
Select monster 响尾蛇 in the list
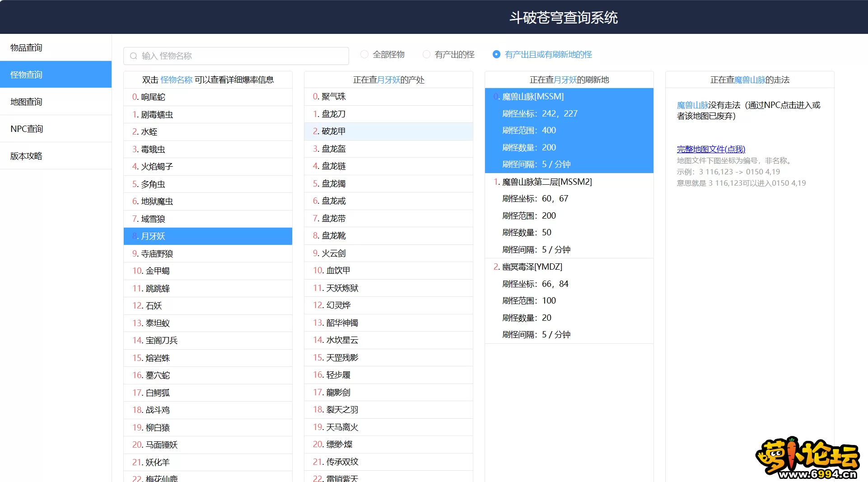[x=208, y=97]
